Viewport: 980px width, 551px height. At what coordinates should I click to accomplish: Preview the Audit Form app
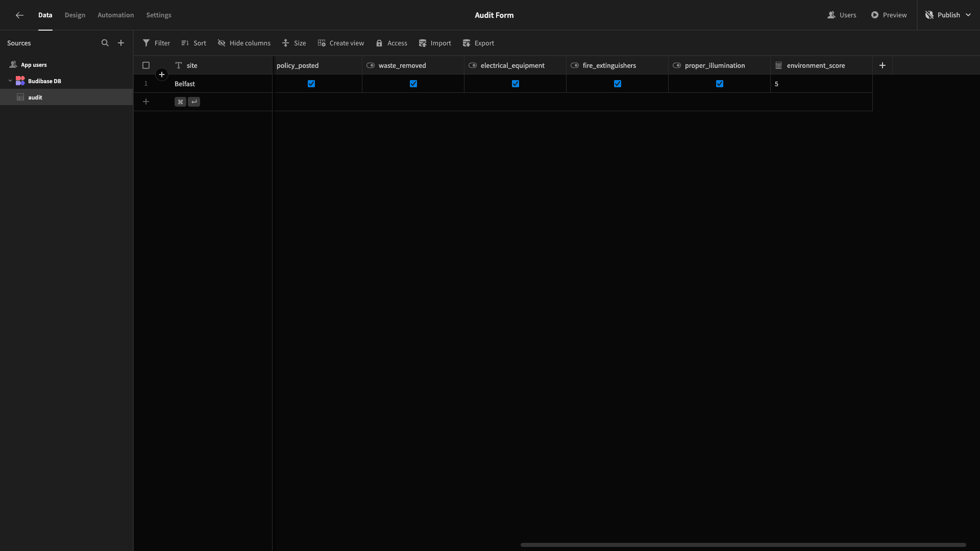[889, 15]
